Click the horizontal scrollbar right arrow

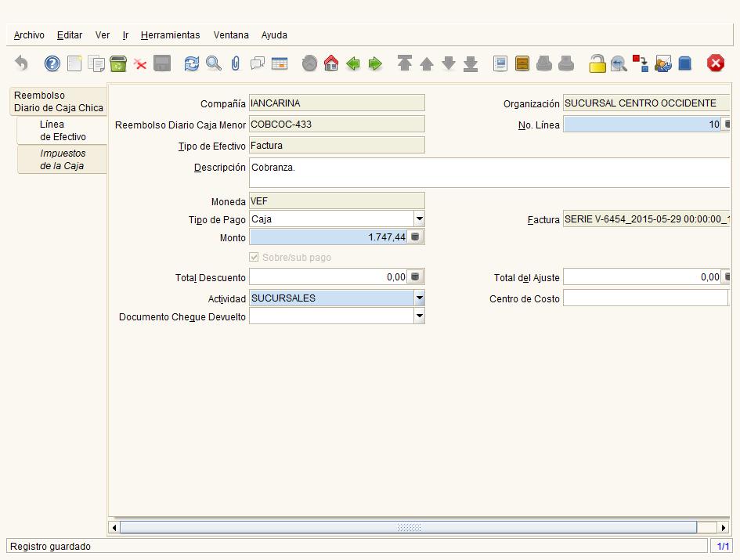click(x=724, y=527)
